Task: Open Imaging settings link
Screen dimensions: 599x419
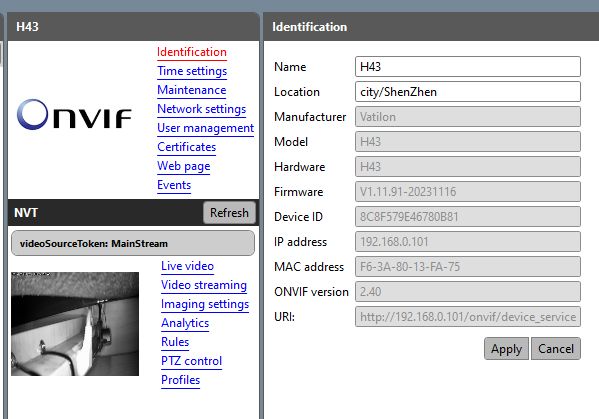Action: [x=205, y=304]
